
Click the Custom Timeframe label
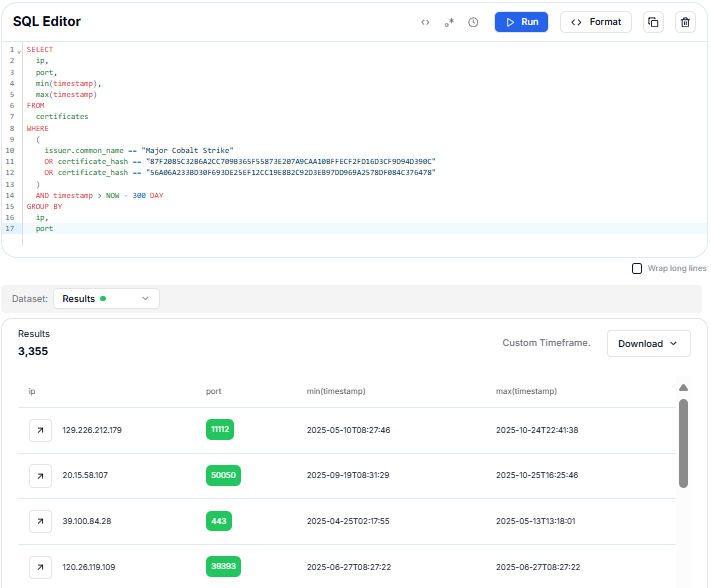(x=546, y=343)
